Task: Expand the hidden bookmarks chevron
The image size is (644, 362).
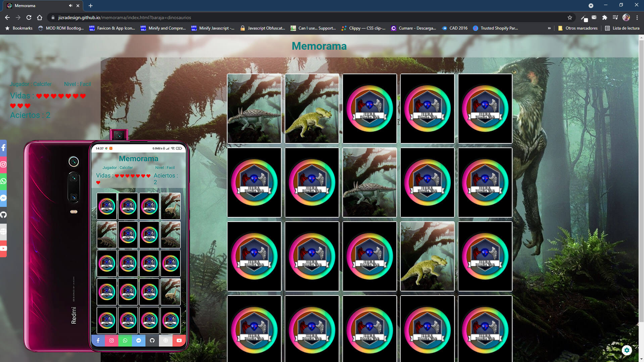Action: pos(549,28)
